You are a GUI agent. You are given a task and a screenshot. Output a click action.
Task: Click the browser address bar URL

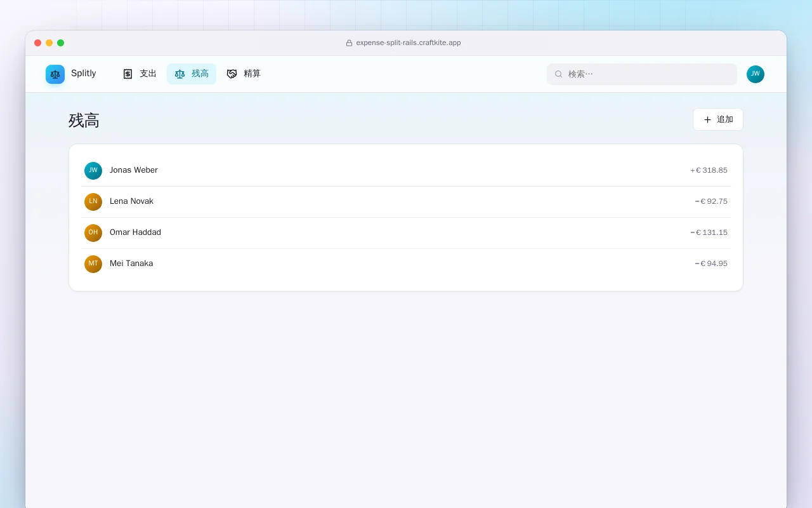(409, 43)
